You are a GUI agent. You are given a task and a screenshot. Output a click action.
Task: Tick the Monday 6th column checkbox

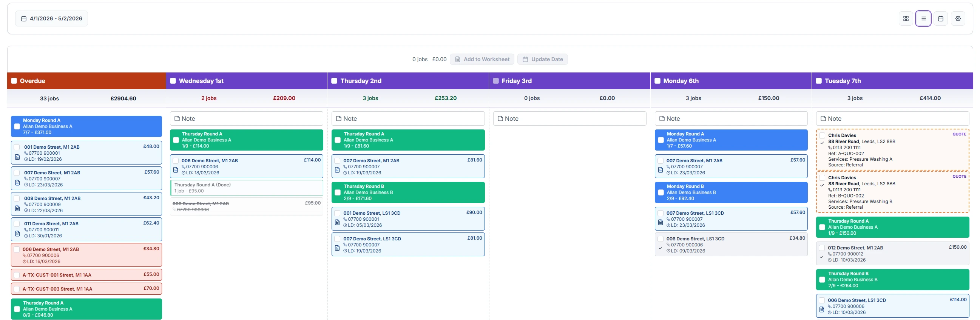click(657, 81)
